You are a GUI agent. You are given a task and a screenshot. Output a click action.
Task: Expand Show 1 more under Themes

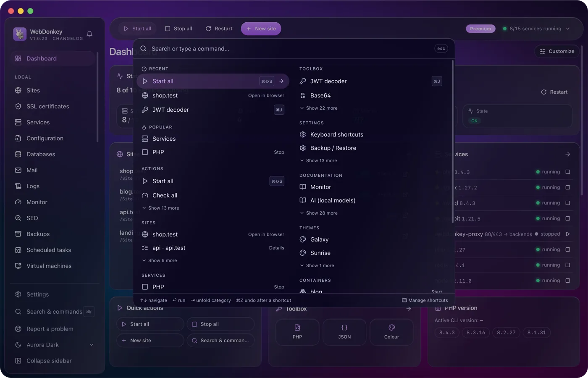317,265
